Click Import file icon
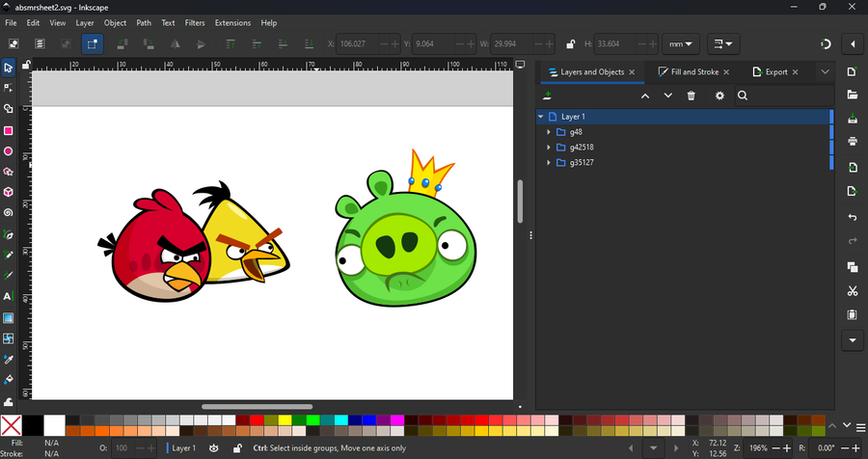868x459 pixels. pyautogui.click(x=853, y=167)
